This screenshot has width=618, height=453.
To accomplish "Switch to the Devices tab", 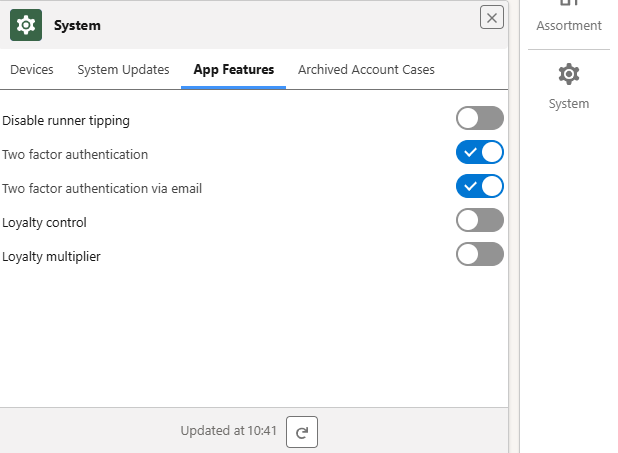I will coord(32,70).
